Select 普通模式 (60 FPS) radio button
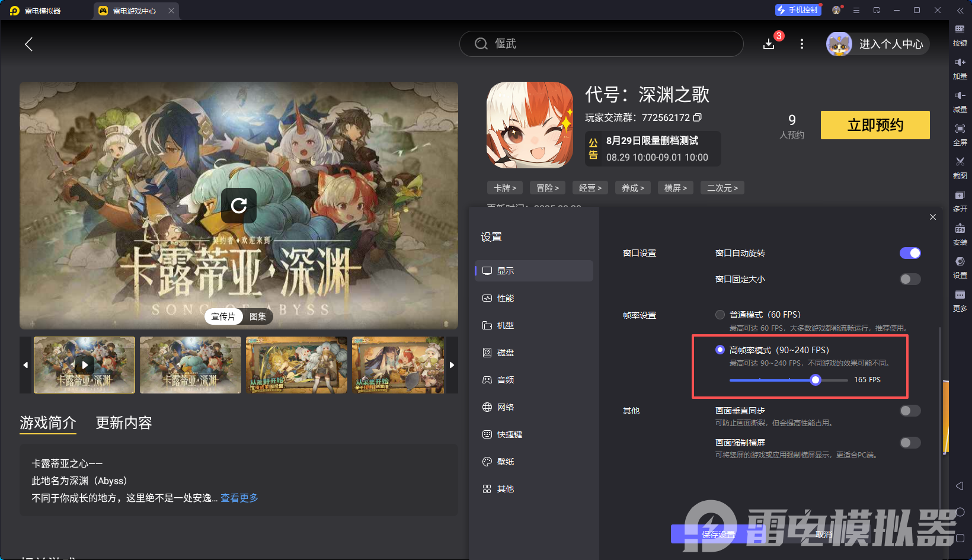The width and height of the screenshot is (972, 560). [720, 315]
